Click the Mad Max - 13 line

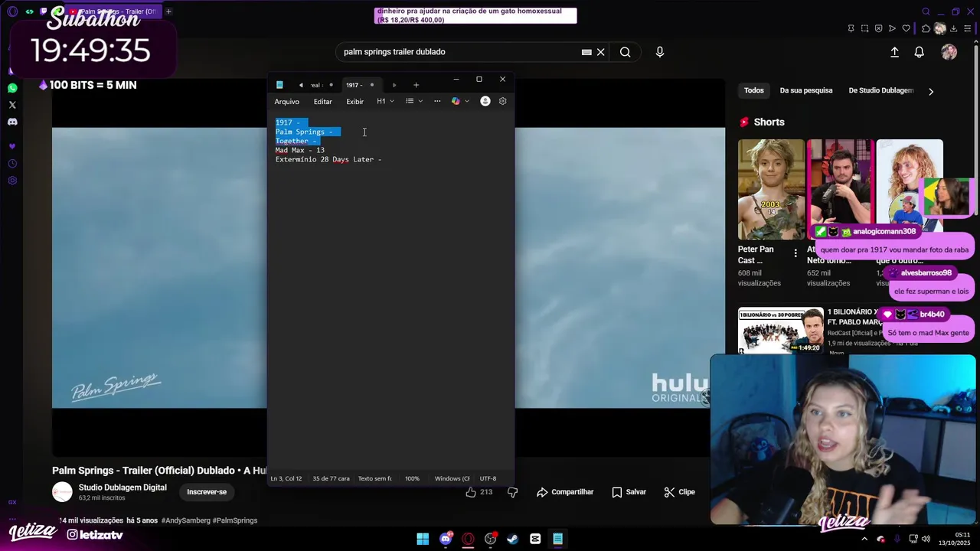coord(300,150)
